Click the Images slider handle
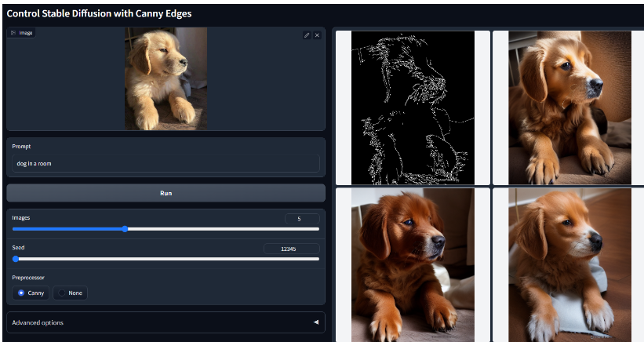This screenshot has width=644, height=342. [126, 229]
